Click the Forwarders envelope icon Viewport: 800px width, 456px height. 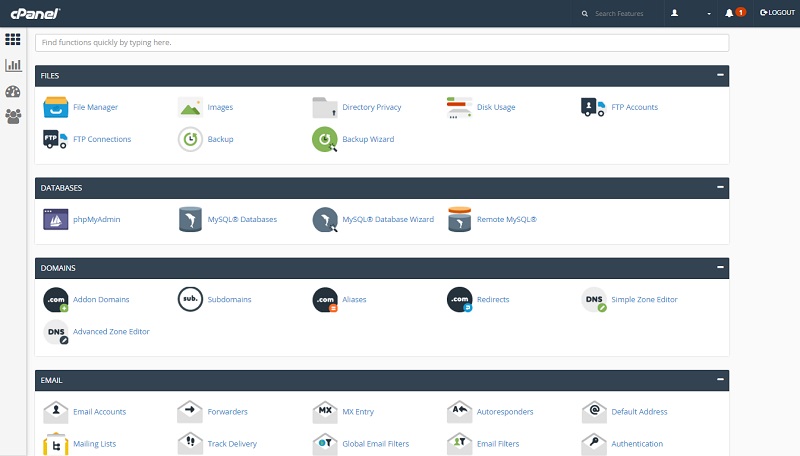coord(190,412)
